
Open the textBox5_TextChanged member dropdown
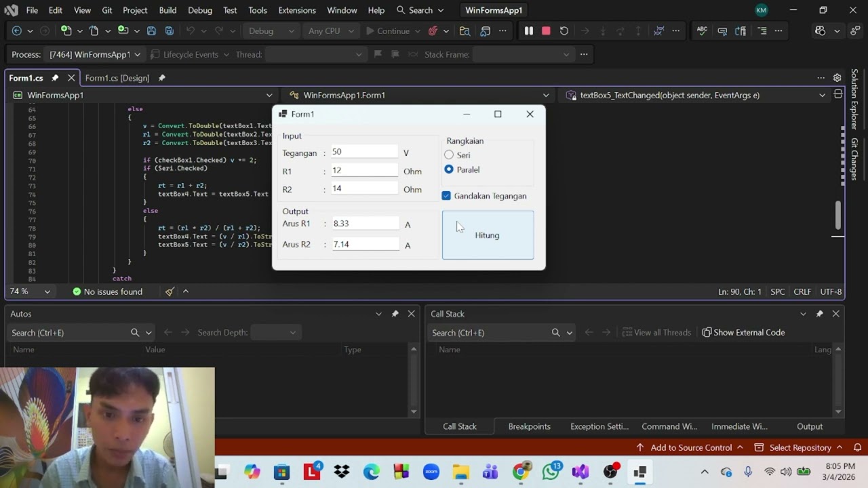(696, 96)
